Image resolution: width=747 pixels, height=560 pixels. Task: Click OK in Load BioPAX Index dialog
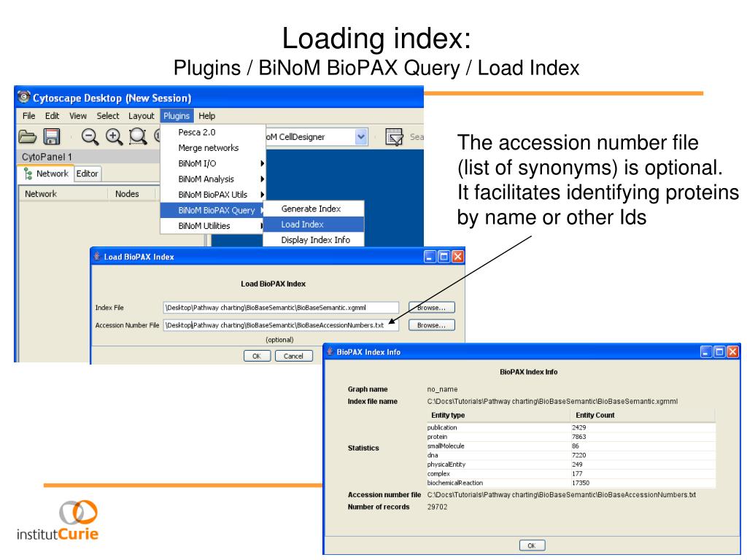(x=257, y=356)
